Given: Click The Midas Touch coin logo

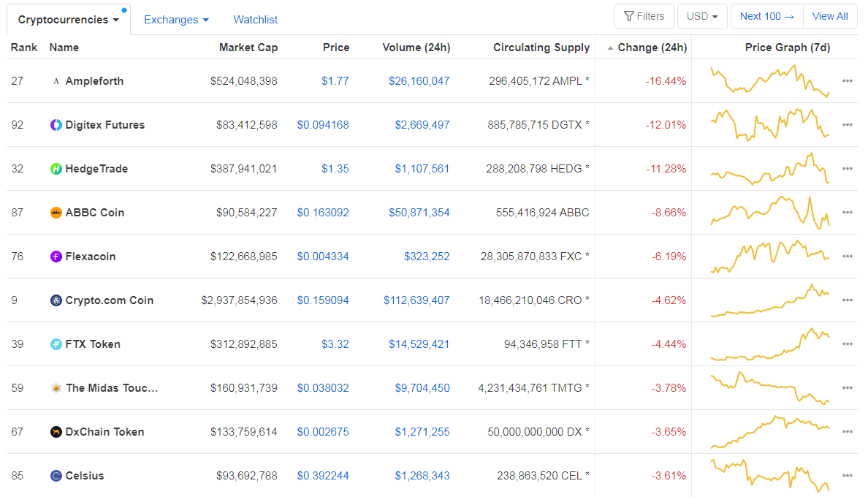Looking at the screenshot, I should [x=56, y=388].
